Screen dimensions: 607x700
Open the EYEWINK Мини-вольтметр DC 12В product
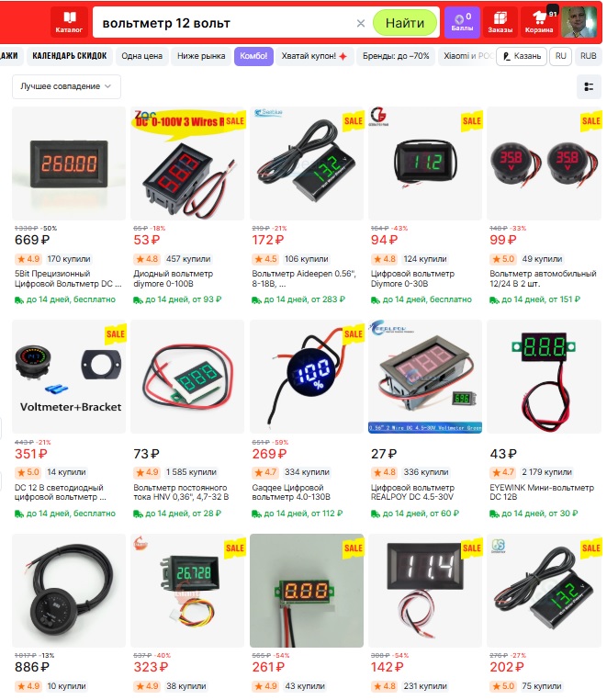(x=542, y=492)
